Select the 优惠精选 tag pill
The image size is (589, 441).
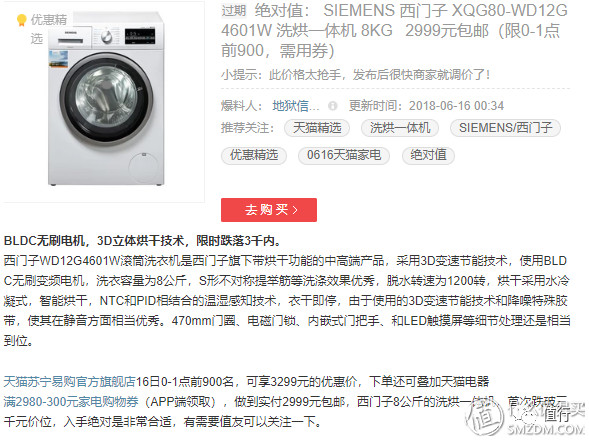(x=254, y=155)
